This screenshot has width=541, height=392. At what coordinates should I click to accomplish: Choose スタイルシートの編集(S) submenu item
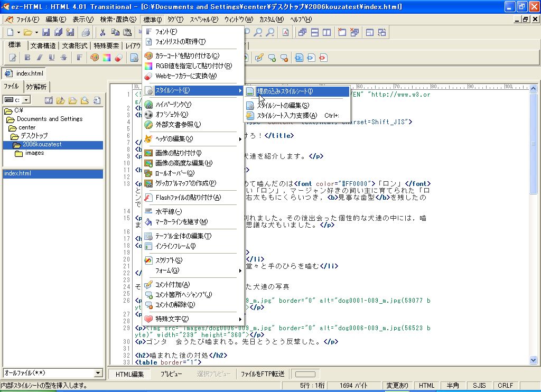pos(297,106)
